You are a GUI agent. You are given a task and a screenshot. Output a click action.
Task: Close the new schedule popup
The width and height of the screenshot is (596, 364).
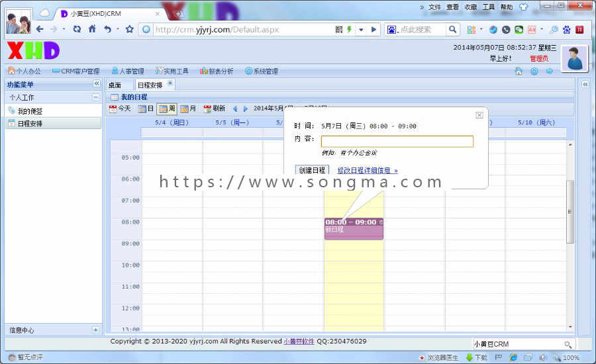[x=479, y=114]
